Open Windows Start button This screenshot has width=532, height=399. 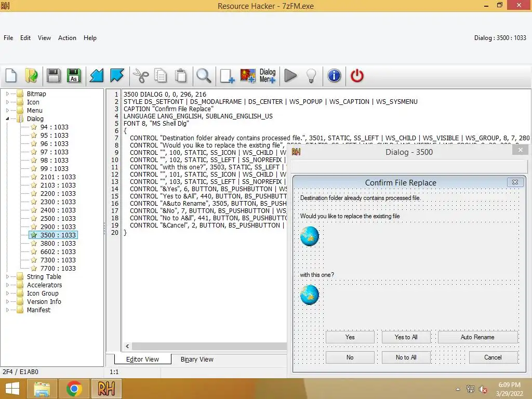[12, 389]
